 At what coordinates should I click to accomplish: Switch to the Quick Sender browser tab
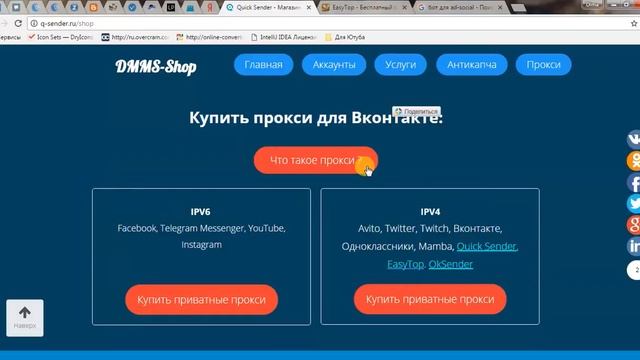click(267, 7)
